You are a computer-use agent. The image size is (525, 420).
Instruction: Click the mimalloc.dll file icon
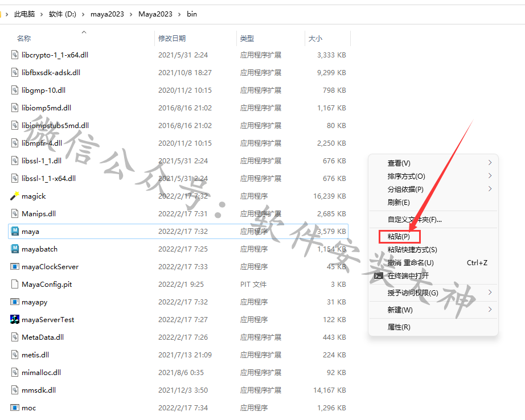15,372
